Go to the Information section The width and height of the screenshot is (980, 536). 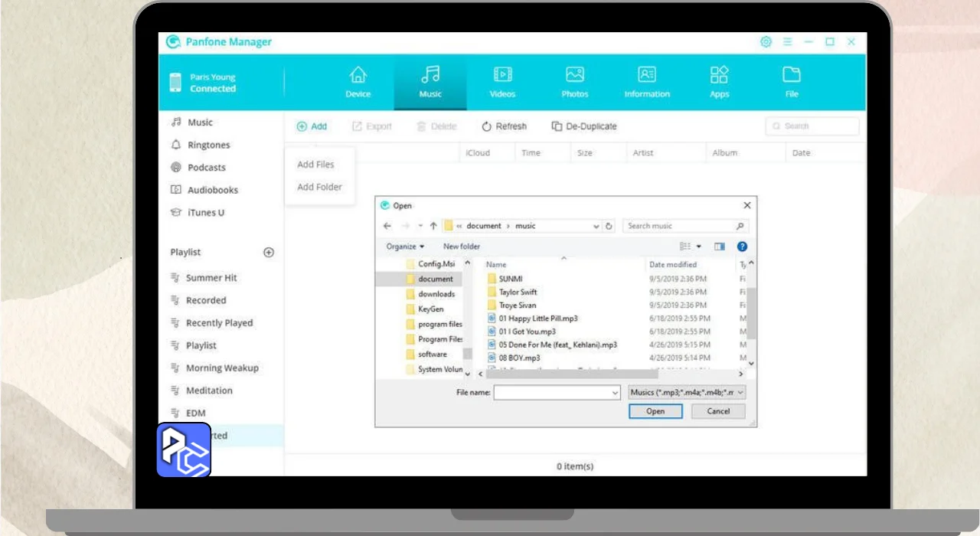pyautogui.click(x=647, y=75)
